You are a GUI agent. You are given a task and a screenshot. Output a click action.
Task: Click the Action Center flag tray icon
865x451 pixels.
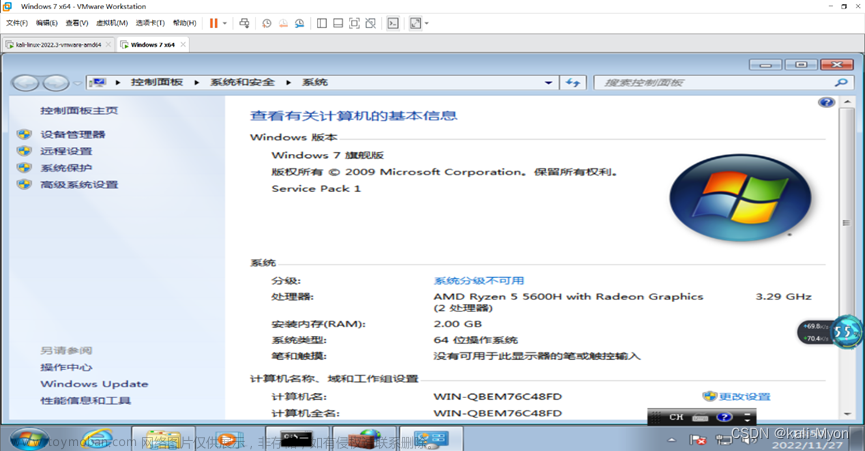698,439
